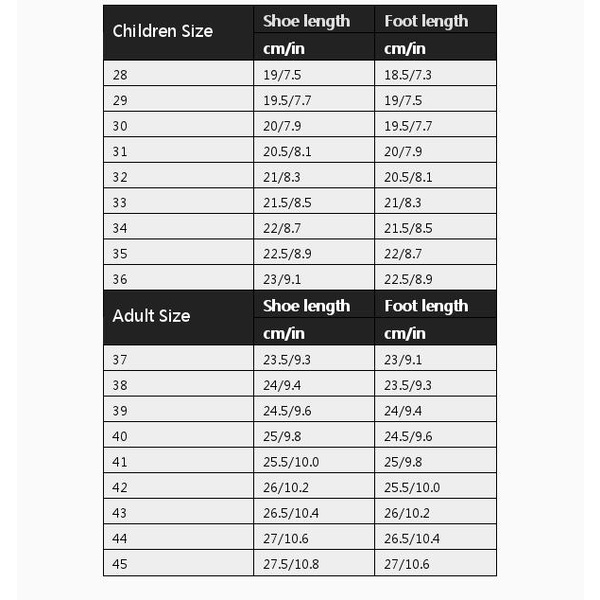Image resolution: width=600 pixels, height=600 pixels.
Task: Select children size 36 cell
Action: pos(178,277)
